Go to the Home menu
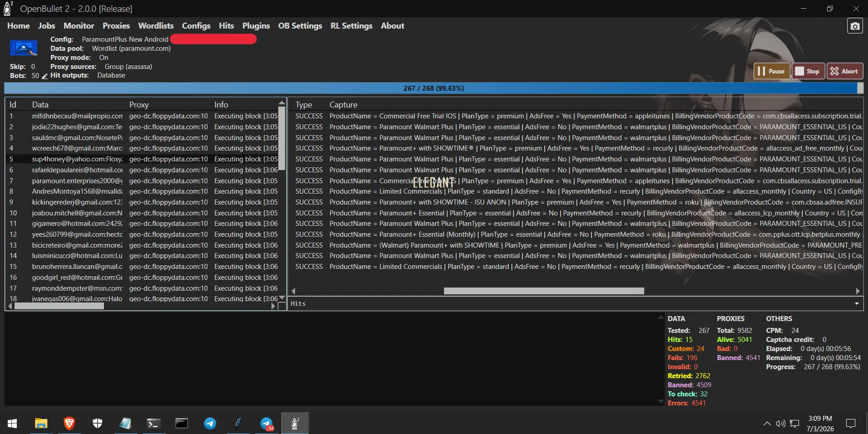This screenshot has width=868, height=434. click(19, 26)
